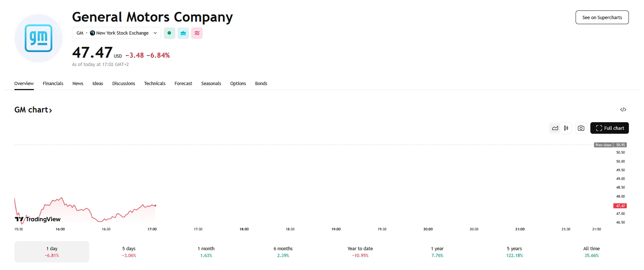The height and width of the screenshot is (270, 644).
Task: Select the 5 years range
Action: pos(514,252)
